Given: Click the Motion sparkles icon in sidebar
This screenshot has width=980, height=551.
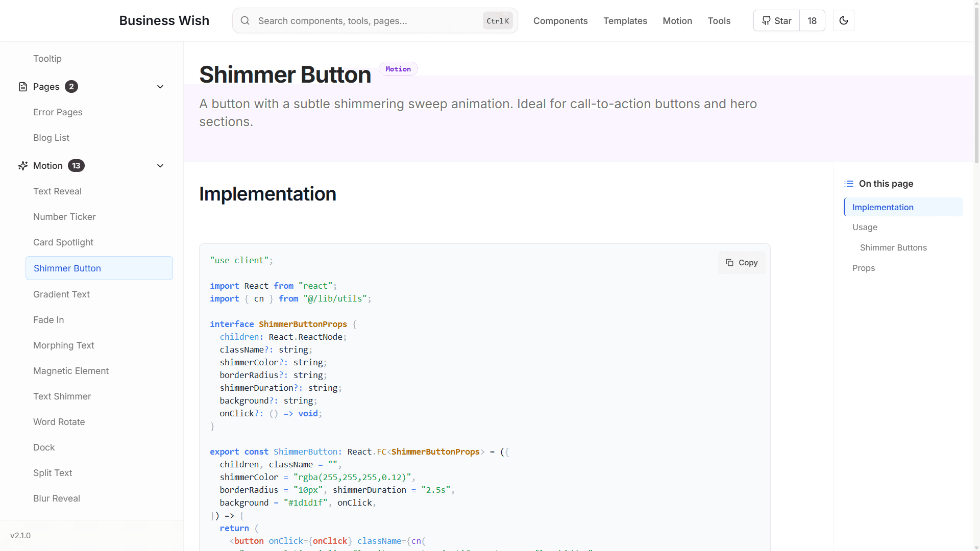Looking at the screenshot, I should [x=22, y=165].
